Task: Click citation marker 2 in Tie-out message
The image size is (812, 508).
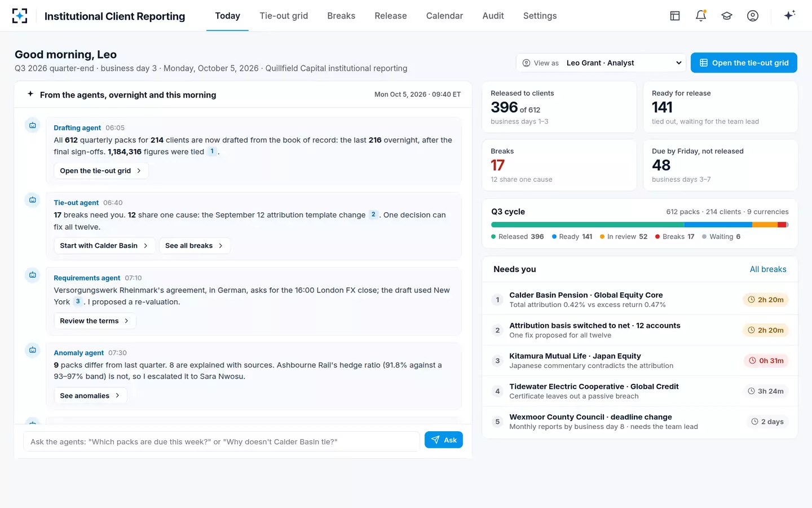Action: [x=373, y=214]
